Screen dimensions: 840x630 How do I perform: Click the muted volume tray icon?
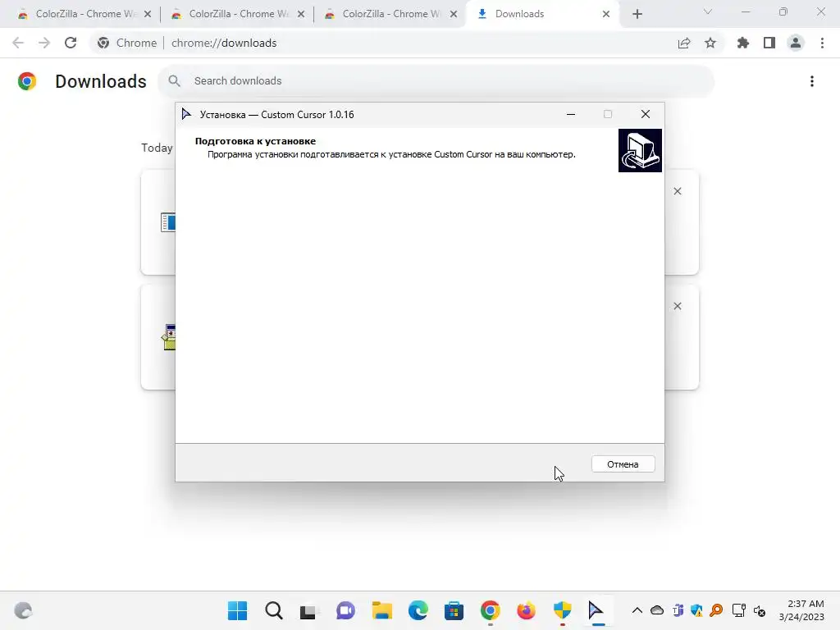point(759,610)
